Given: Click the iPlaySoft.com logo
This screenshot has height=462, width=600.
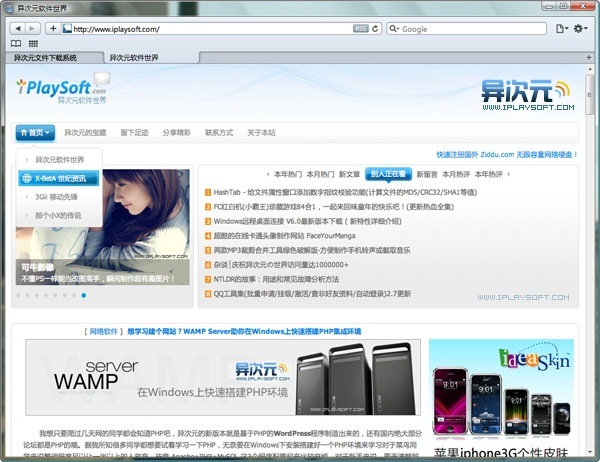Looking at the screenshot, I should click(62, 89).
